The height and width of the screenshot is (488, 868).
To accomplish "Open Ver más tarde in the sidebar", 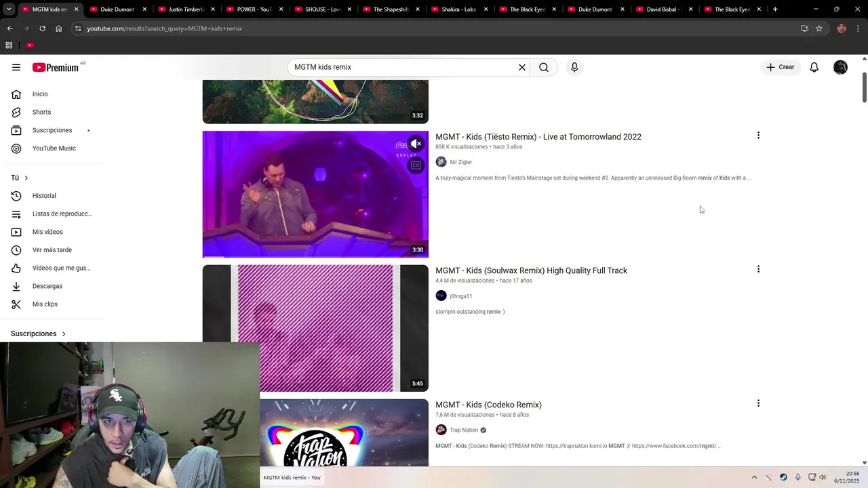I will [52, 250].
